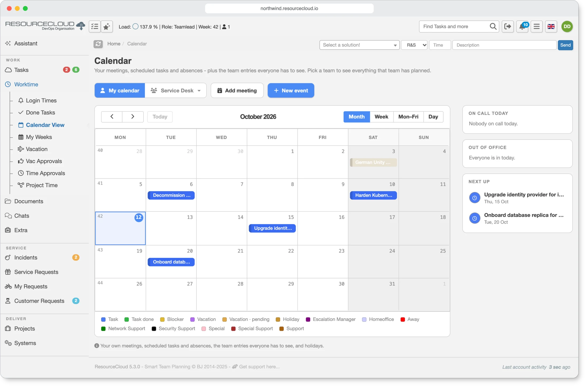Screen dimensions: 588x390
Task: Click the Away legend red swatch
Action: [x=403, y=319]
